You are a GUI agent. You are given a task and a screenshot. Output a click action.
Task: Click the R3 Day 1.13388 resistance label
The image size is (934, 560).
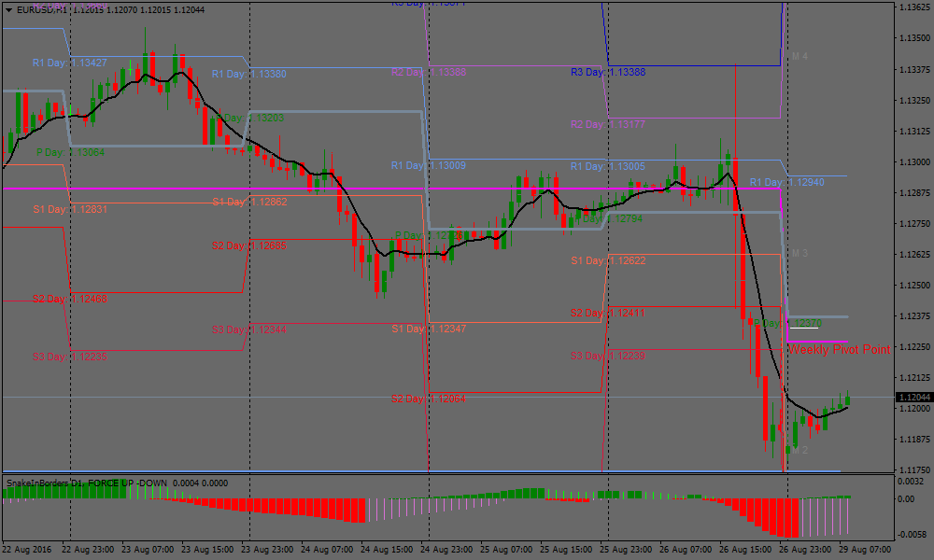click(x=607, y=71)
